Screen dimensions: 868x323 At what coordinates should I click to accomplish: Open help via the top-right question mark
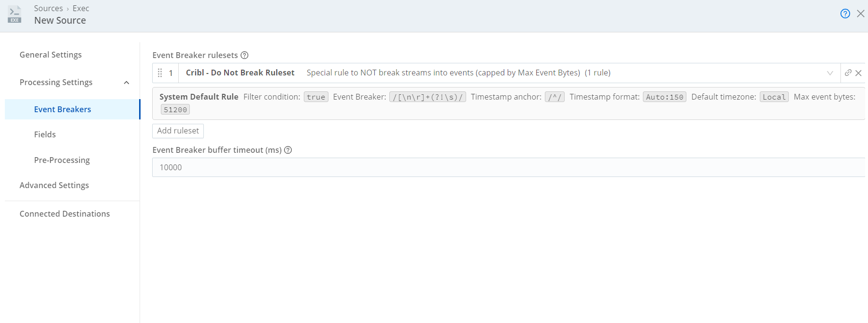tap(845, 14)
